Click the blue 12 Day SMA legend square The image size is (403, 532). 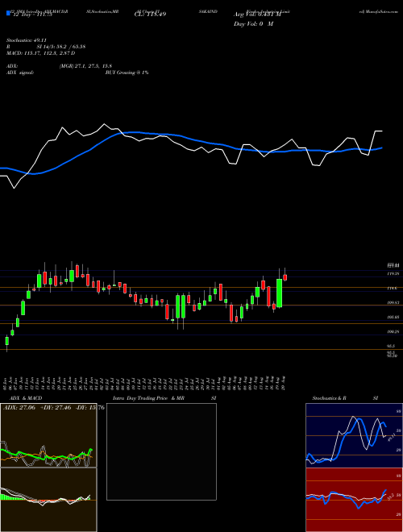tap(8, 13)
